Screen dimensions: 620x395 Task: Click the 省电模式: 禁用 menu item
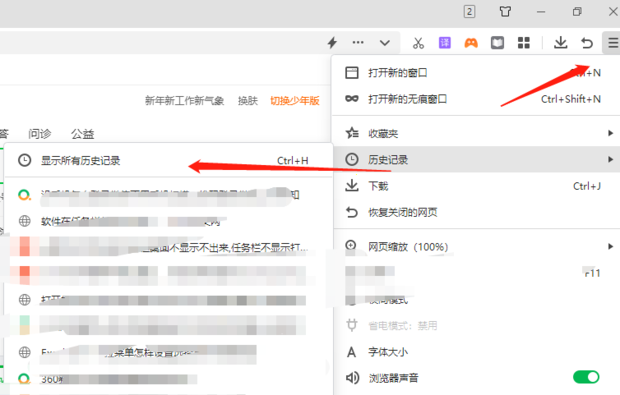click(476, 325)
